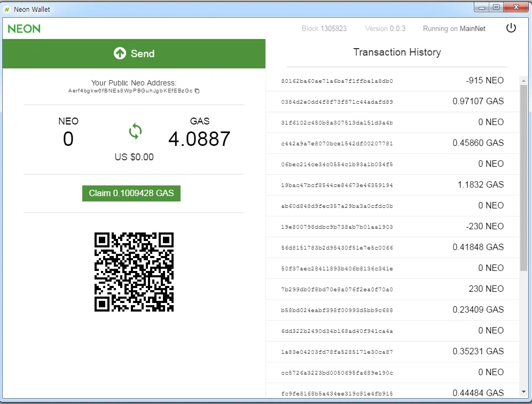
Task: Click the public address Aerf4bgkw6fBNEs8WpPBGuhJgbKEfEBzGc
Action: tap(130, 91)
